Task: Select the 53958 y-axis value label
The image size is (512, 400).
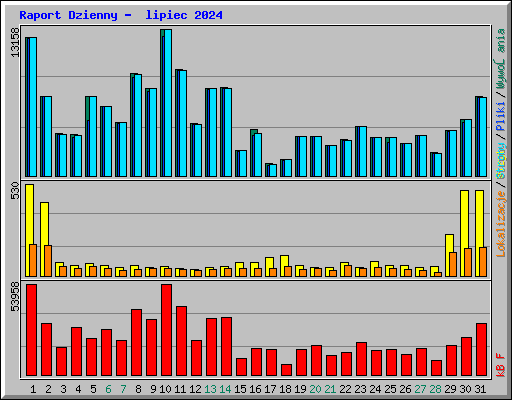Action: (15, 296)
